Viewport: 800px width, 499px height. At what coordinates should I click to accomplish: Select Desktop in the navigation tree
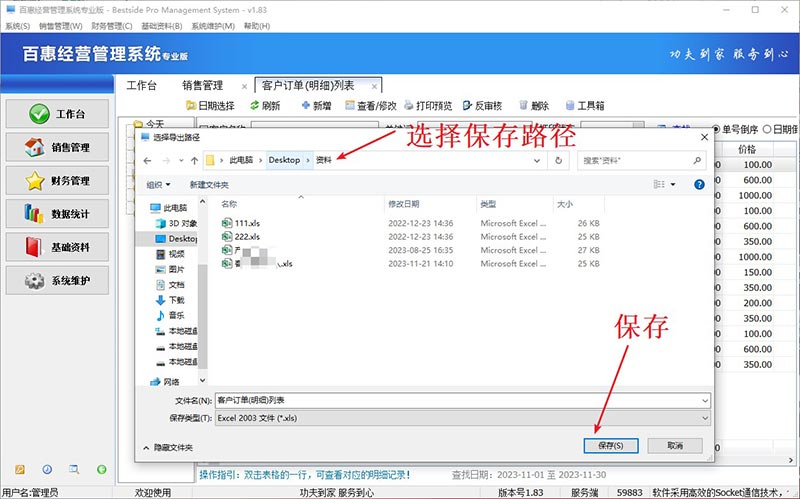177,239
